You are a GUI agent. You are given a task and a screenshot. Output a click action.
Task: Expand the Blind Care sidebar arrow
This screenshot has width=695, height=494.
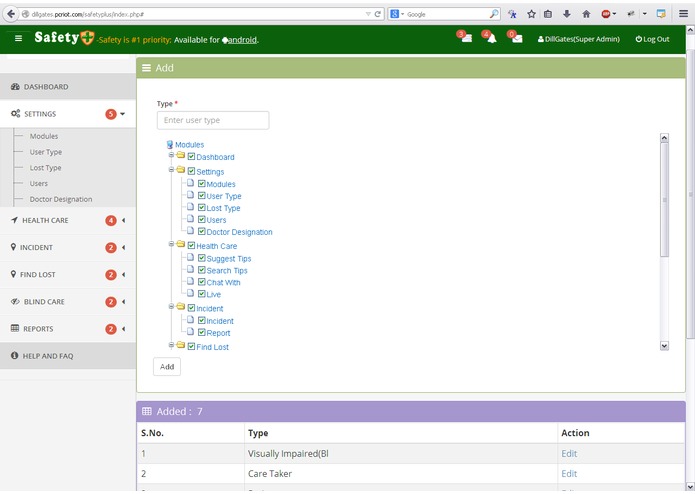tap(124, 302)
